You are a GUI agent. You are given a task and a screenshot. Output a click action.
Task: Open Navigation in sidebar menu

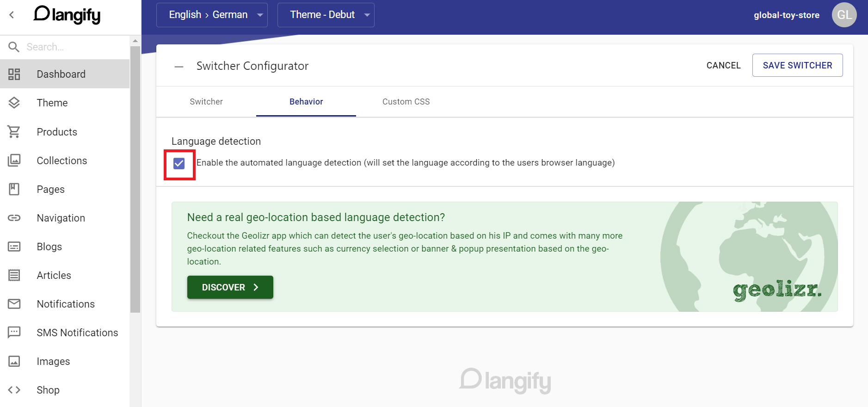click(65, 218)
